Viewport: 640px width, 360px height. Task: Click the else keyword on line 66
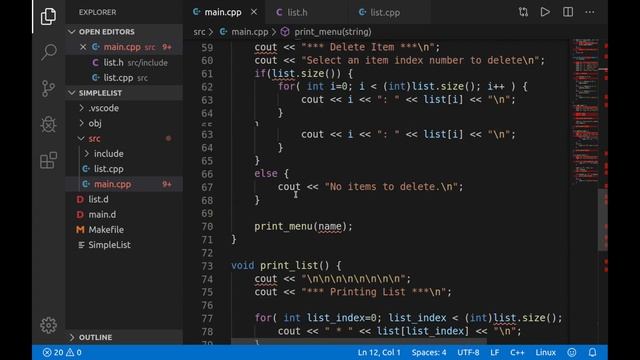coord(266,173)
